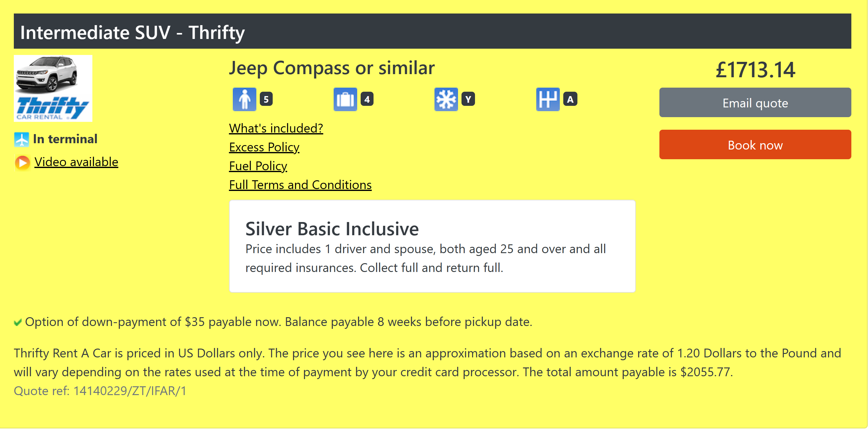Click the passenger capacity person icon
868x429 pixels.
tap(244, 99)
